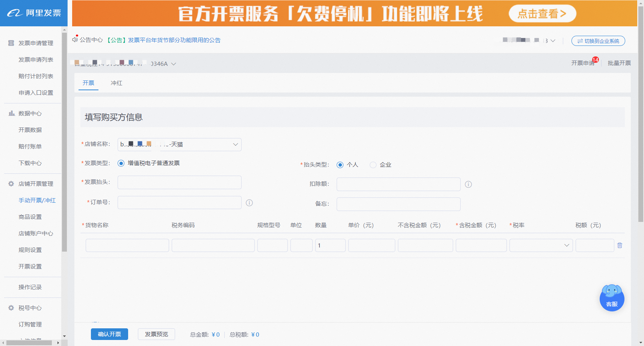Click the red 14 notification badge

(595, 60)
